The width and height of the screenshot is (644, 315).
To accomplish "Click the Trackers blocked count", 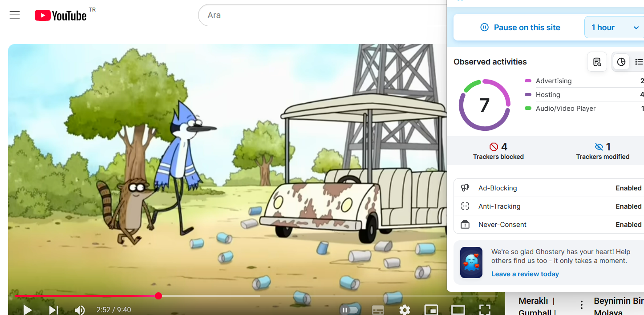I will click(498, 151).
